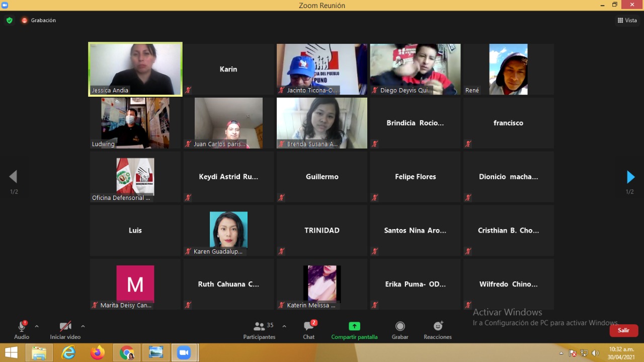Select Keydi Astrid participant tile

[x=228, y=177]
